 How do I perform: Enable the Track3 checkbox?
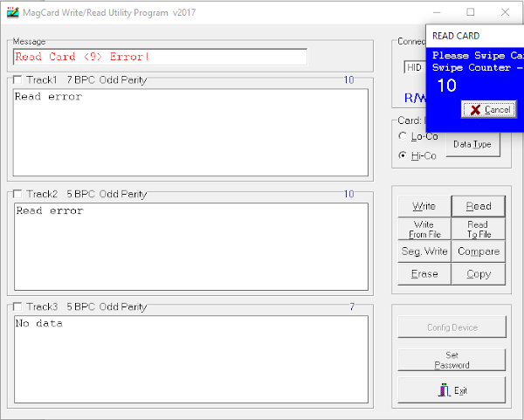[17, 306]
